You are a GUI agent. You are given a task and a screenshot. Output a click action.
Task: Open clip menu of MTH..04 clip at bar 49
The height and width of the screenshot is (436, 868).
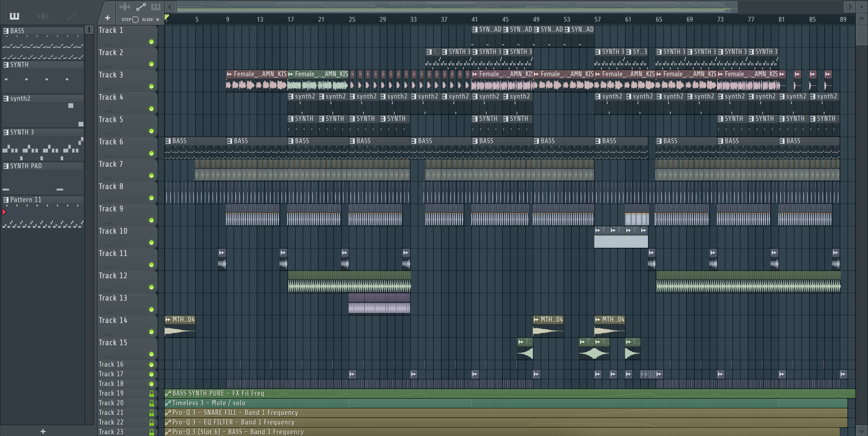(536, 319)
